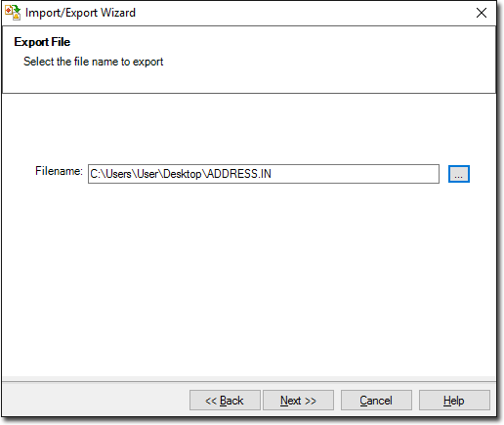Screen dimensions: 504x425
Task: Proceed with the Next >> button
Action: coord(298,401)
